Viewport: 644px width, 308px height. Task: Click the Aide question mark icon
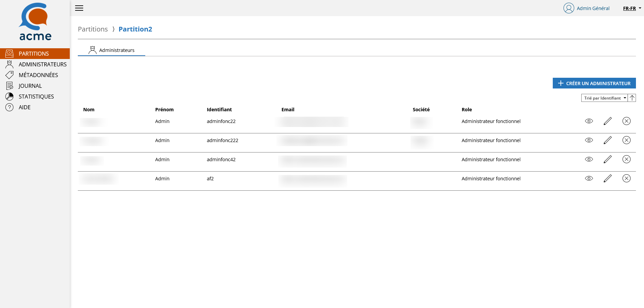(x=9, y=107)
